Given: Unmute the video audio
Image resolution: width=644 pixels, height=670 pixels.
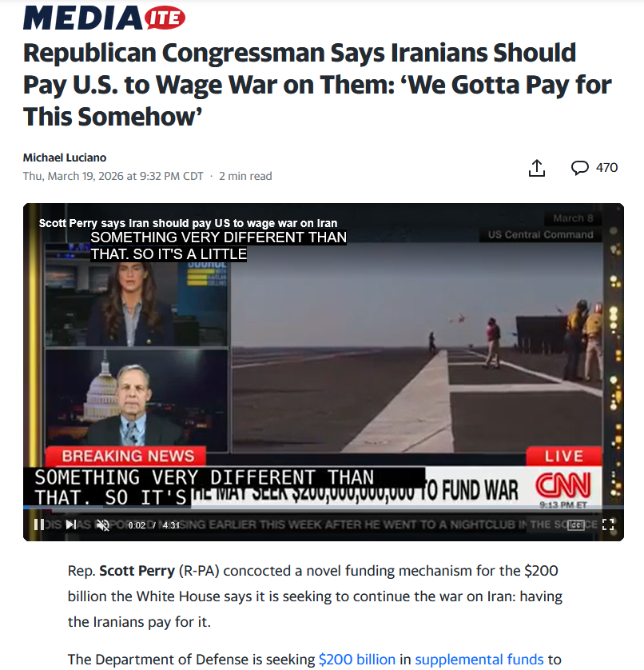Looking at the screenshot, I should (103, 524).
